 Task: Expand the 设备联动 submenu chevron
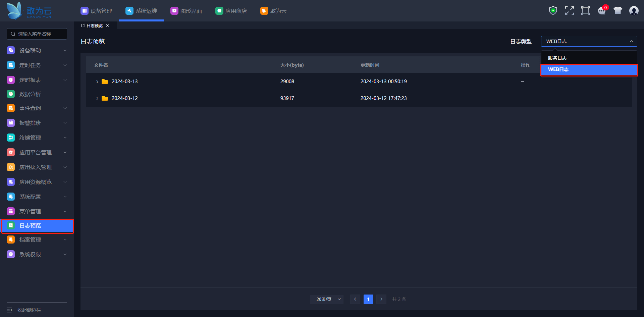coord(65,50)
